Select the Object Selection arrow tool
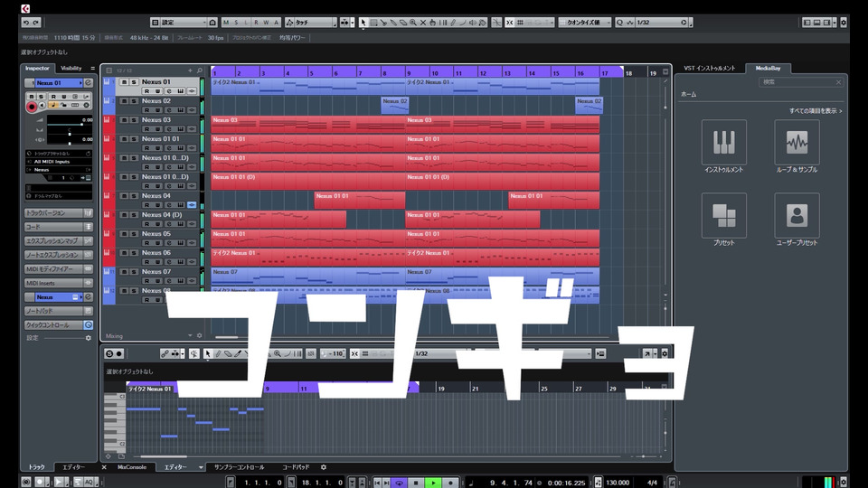The width and height of the screenshot is (868, 488). point(363,22)
